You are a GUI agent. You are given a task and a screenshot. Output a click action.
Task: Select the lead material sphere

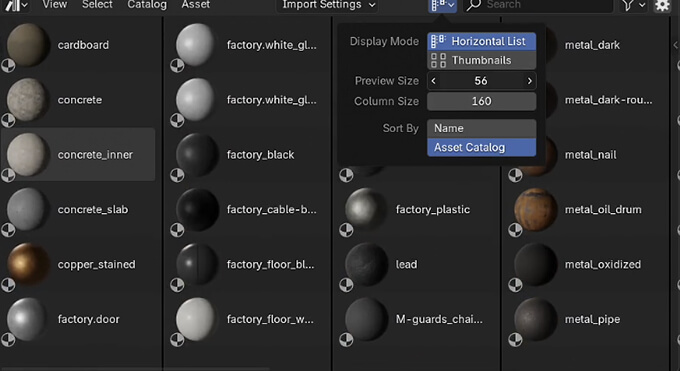click(x=366, y=265)
